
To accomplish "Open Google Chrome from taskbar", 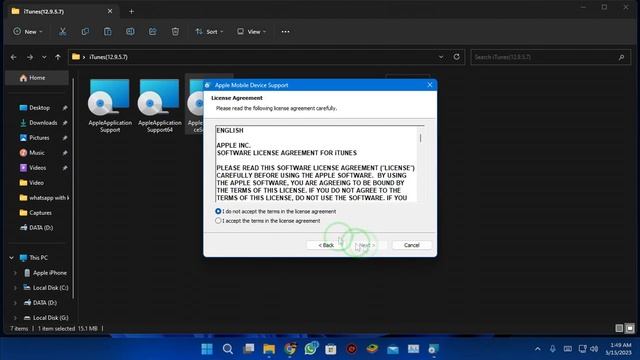I will (290, 349).
